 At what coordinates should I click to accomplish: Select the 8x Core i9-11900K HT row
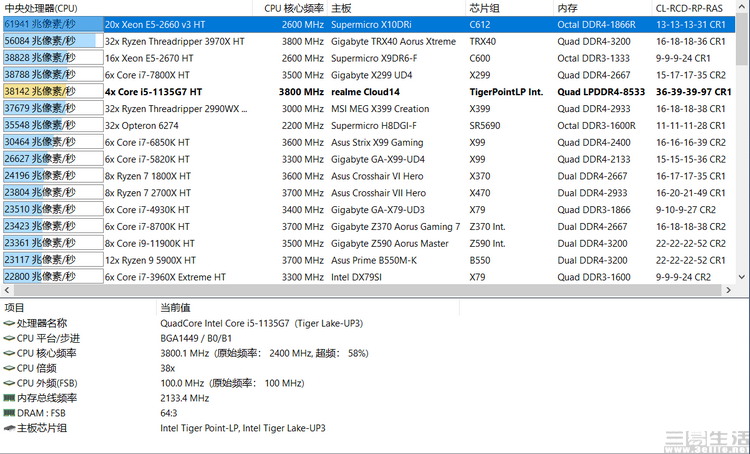369,244
